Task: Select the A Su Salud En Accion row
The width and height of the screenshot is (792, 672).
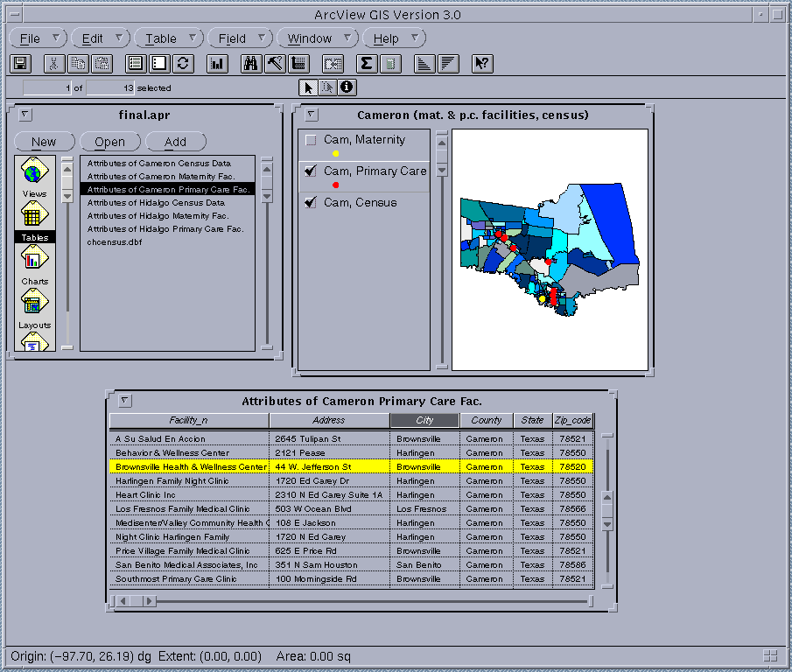Action: [351, 438]
